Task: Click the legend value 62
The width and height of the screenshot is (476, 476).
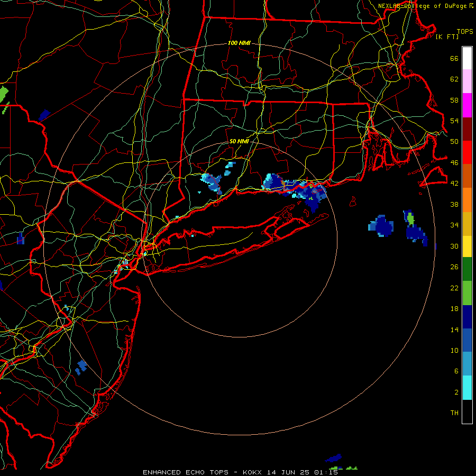Action: pyautogui.click(x=454, y=79)
